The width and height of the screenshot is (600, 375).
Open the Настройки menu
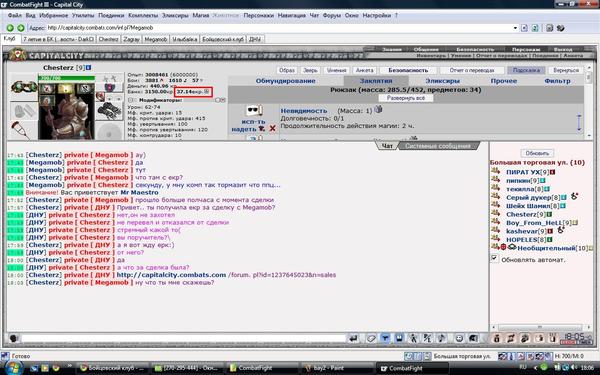[x=377, y=16]
